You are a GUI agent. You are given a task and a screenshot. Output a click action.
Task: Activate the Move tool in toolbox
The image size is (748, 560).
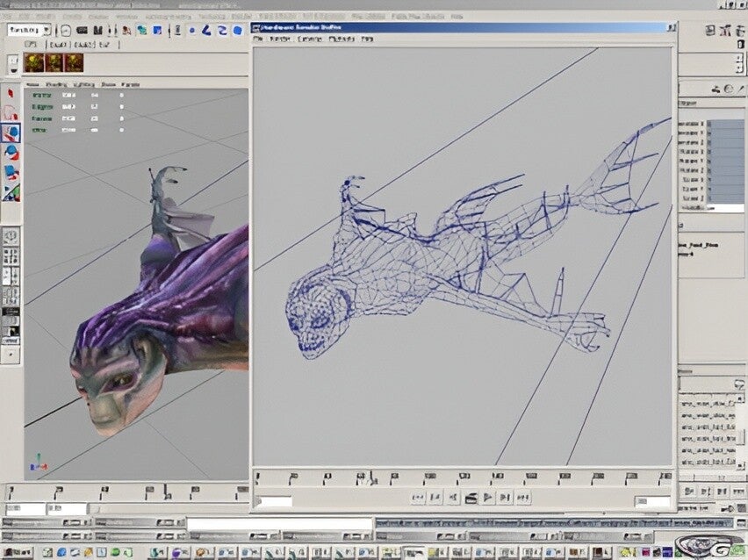click(11, 133)
